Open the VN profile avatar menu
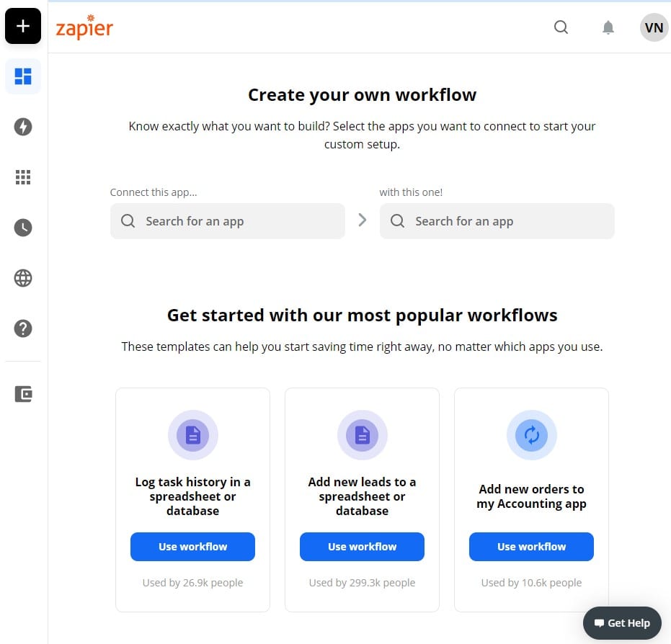Viewport: 671px width, 644px height. pos(654,27)
